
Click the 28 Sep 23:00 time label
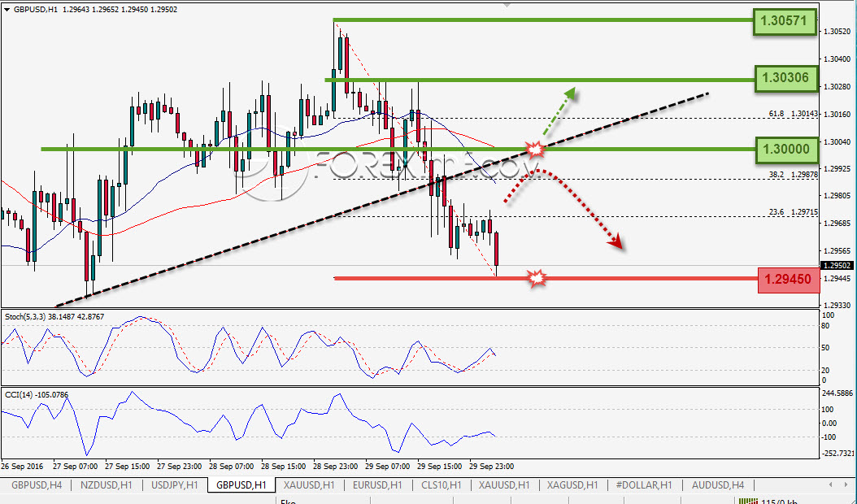[335, 467]
